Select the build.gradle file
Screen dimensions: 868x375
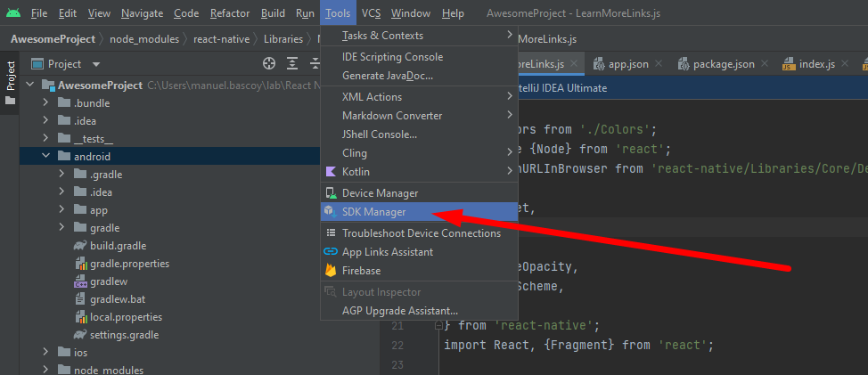click(118, 246)
